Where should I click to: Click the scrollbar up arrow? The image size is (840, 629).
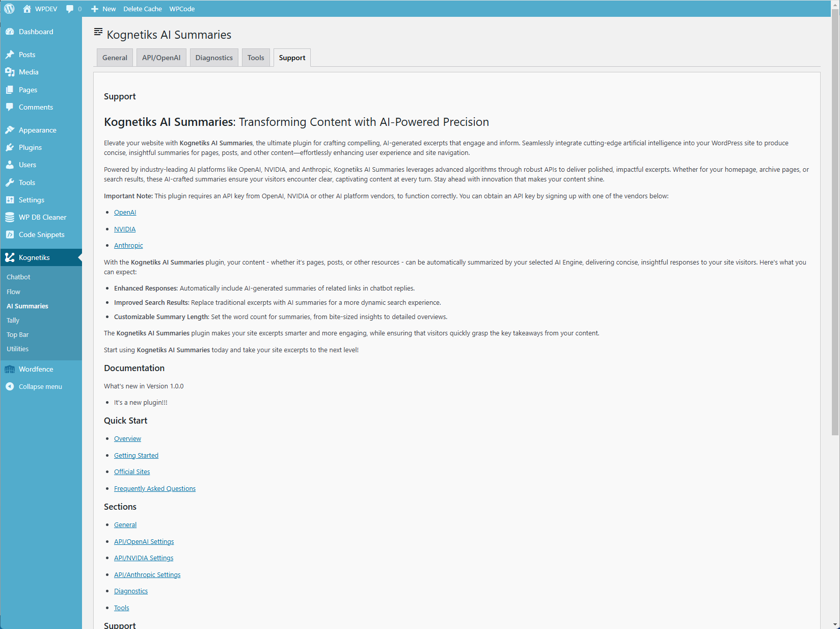coord(835,4)
